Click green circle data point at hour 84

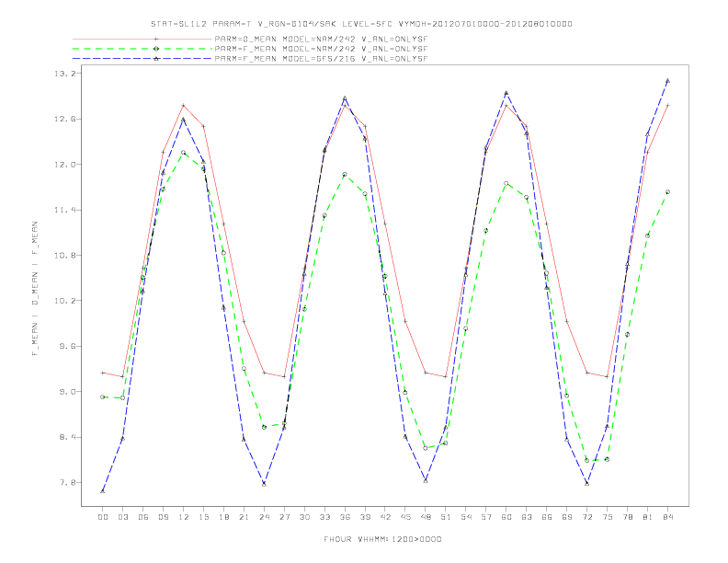[667, 192]
